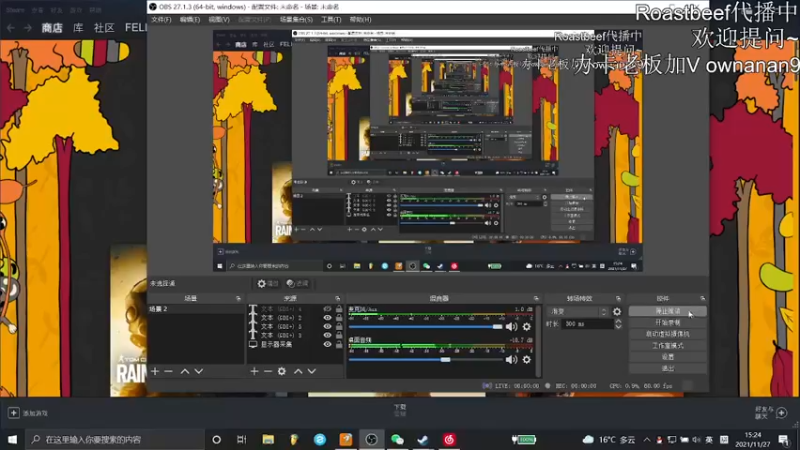The image size is (800, 450).
Task: Open source properties with the gear icon in the 来源 panel
Action: [x=282, y=371]
